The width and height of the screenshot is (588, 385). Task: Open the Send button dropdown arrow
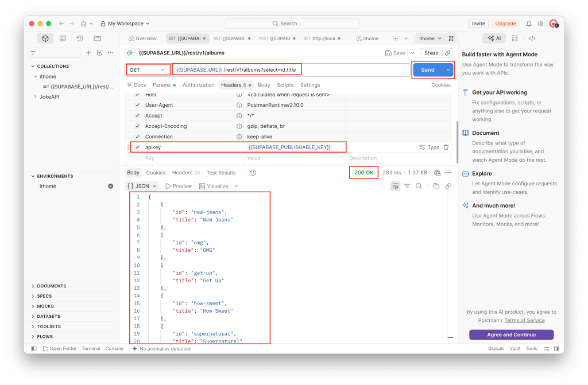tap(448, 70)
